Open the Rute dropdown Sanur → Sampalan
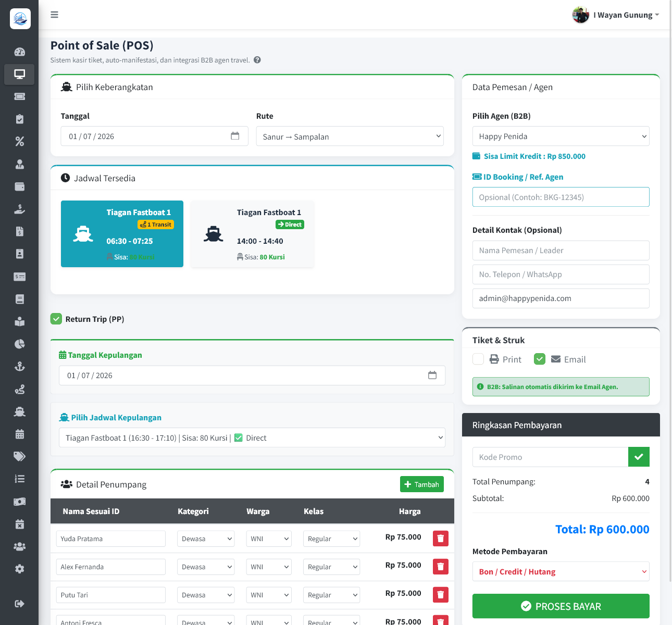672x625 pixels. (x=350, y=136)
